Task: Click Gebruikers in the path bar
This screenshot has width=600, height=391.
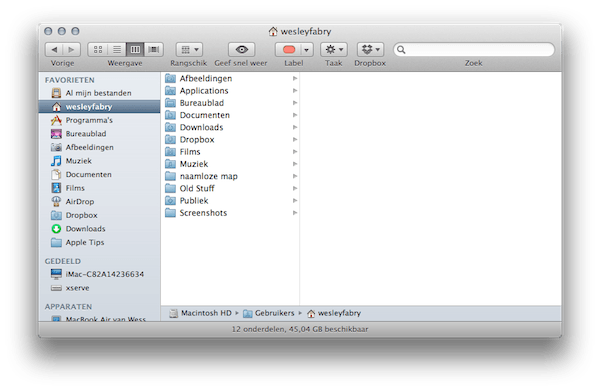Action: click(x=269, y=313)
